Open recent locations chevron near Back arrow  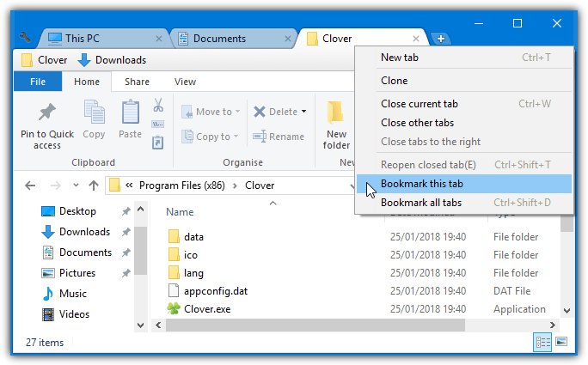pyautogui.click(x=77, y=186)
